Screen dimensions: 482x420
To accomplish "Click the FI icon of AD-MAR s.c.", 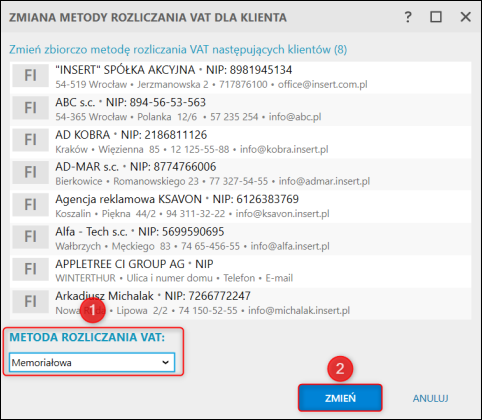I will coord(30,172).
